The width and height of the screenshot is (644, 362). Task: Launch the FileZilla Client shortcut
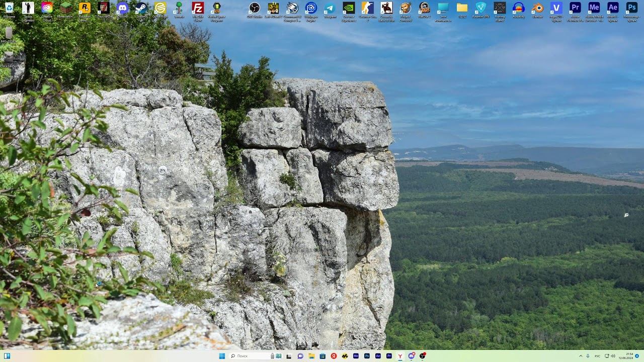[198, 8]
